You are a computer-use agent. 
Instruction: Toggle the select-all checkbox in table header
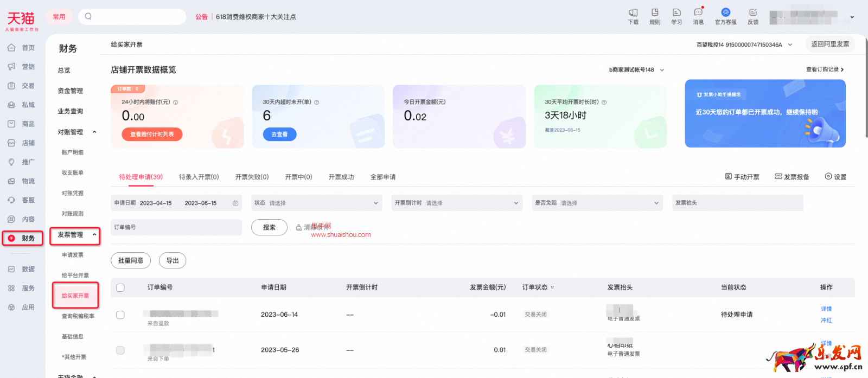[120, 287]
